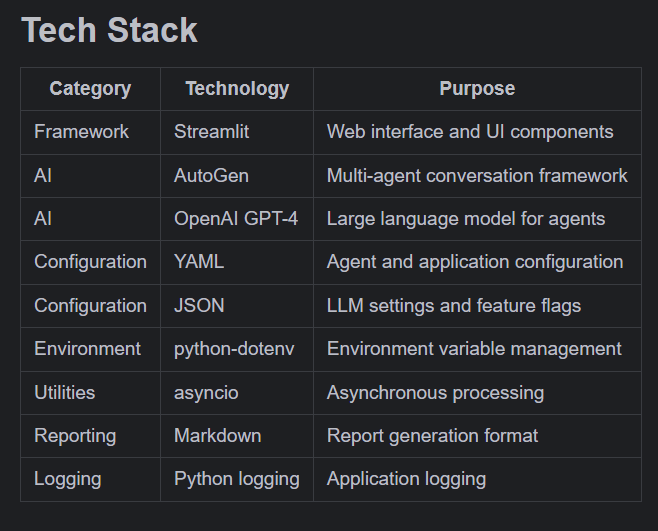Screen dimensions: 658x531
Task: Click the AutoGen technology cell
Action: tap(237, 176)
